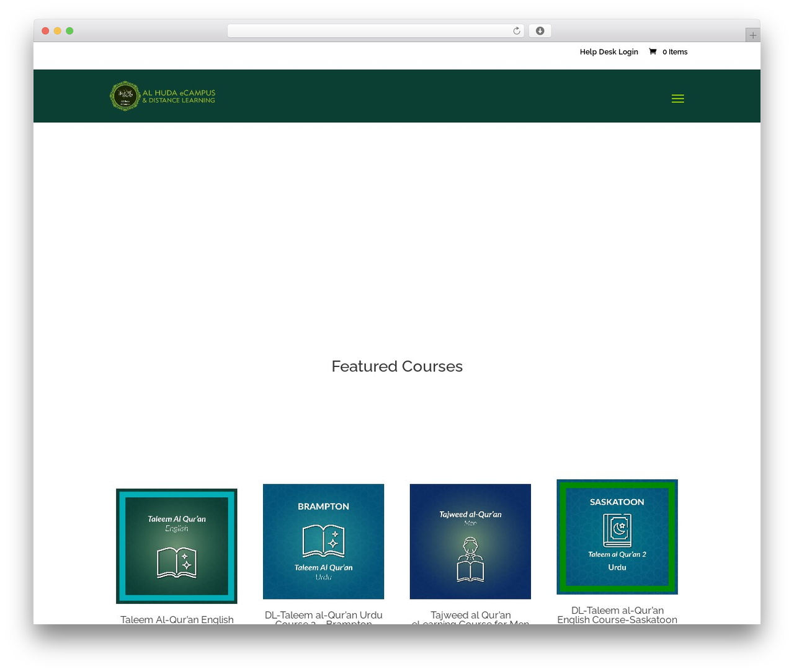Open Tajweed al-Qur'an Men course thumbnail
Screen dimensions: 794x672
pos(470,541)
